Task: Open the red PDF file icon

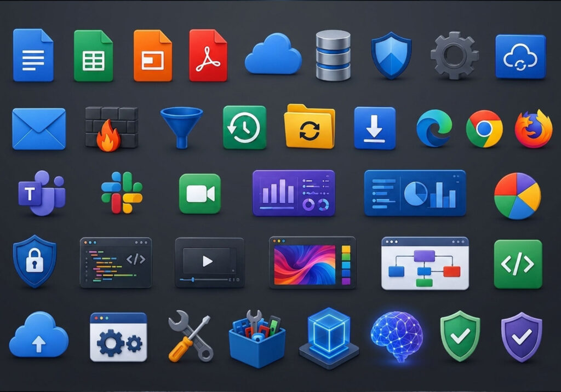Action: [x=208, y=55]
